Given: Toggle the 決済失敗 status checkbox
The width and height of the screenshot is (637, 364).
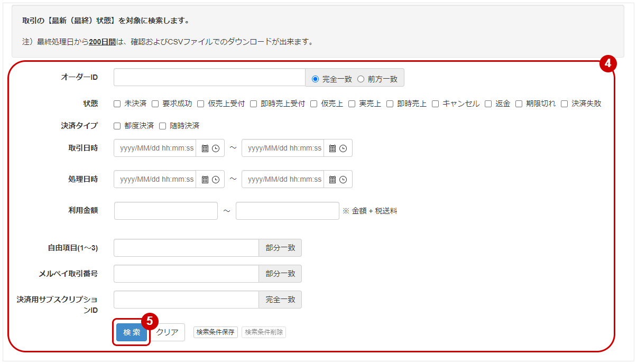Looking at the screenshot, I should (x=565, y=104).
